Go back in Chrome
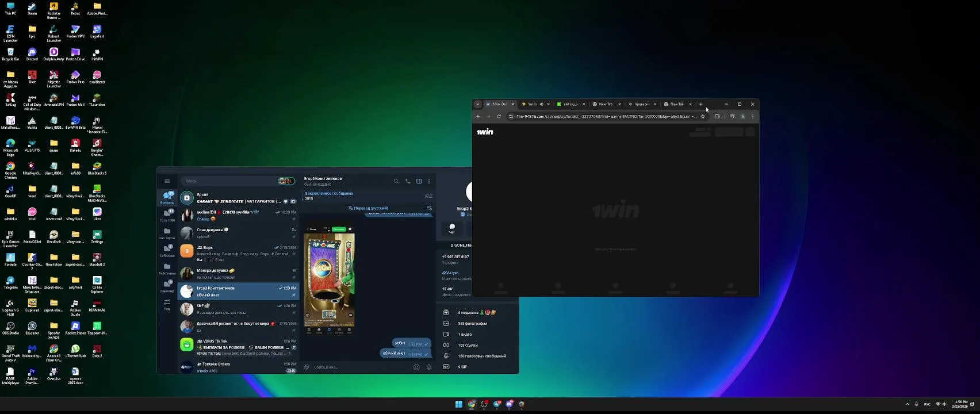Screen dimensions: 980x414 [x=478, y=116]
